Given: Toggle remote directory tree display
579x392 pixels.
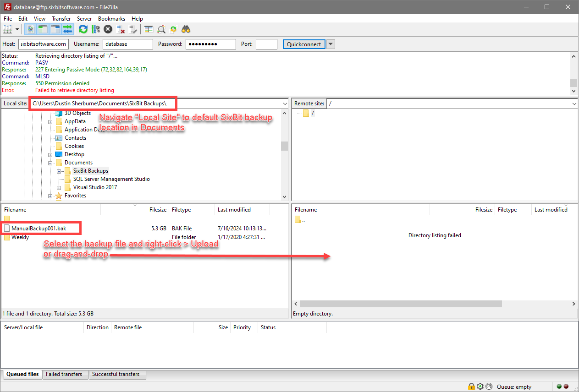Looking at the screenshot, I should [x=55, y=29].
